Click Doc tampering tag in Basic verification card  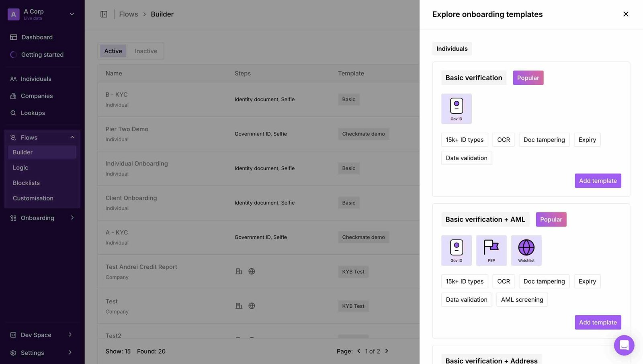(x=544, y=140)
